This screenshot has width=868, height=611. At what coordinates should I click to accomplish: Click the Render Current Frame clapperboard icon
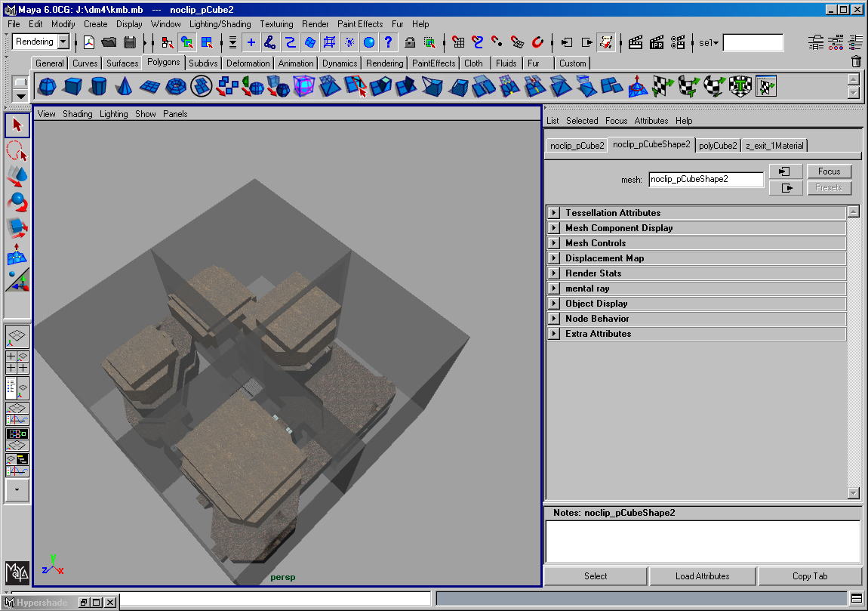[x=636, y=42]
